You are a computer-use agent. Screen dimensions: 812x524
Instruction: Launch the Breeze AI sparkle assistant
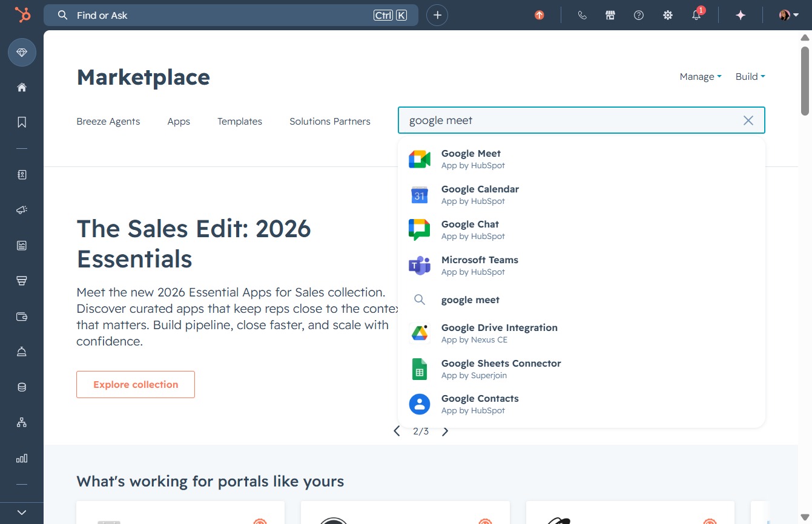pos(741,15)
